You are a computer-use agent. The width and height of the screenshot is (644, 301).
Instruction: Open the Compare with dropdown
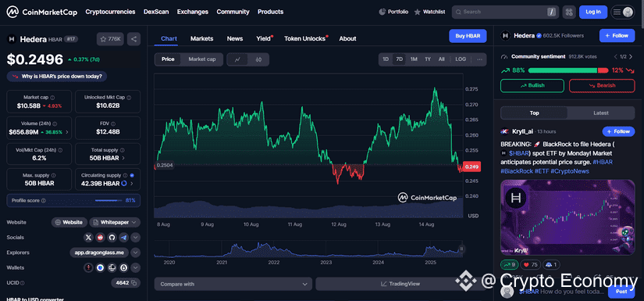[x=233, y=284]
